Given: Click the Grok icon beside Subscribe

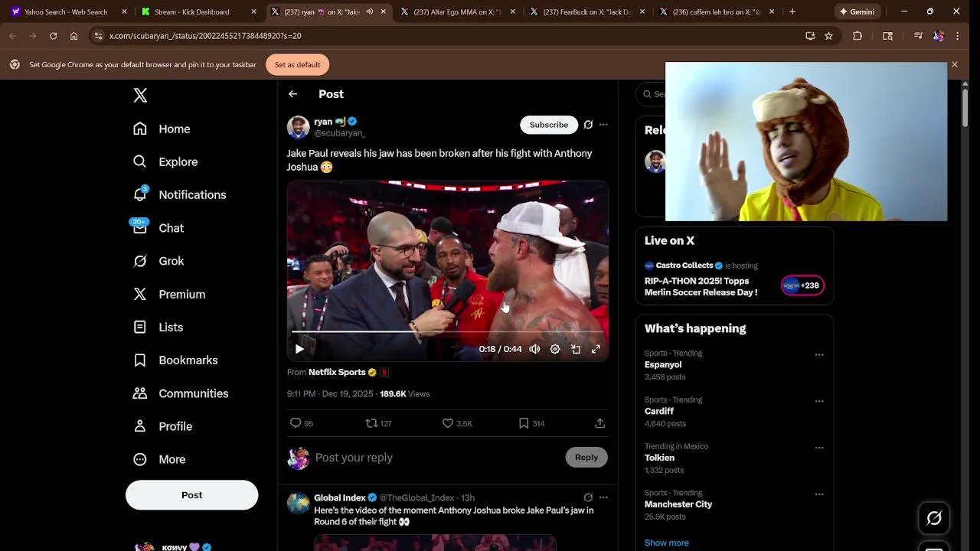Looking at the screenshot, I should 588,125.
